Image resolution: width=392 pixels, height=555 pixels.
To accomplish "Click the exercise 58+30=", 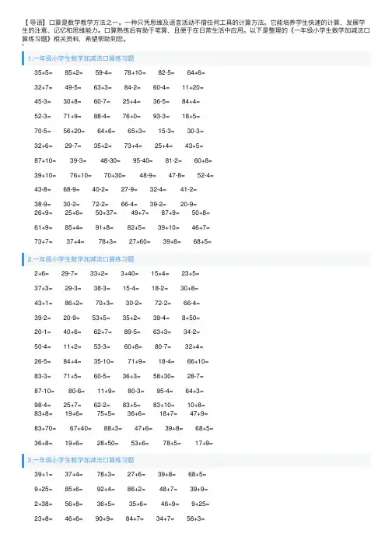I will tap(163, 376).
